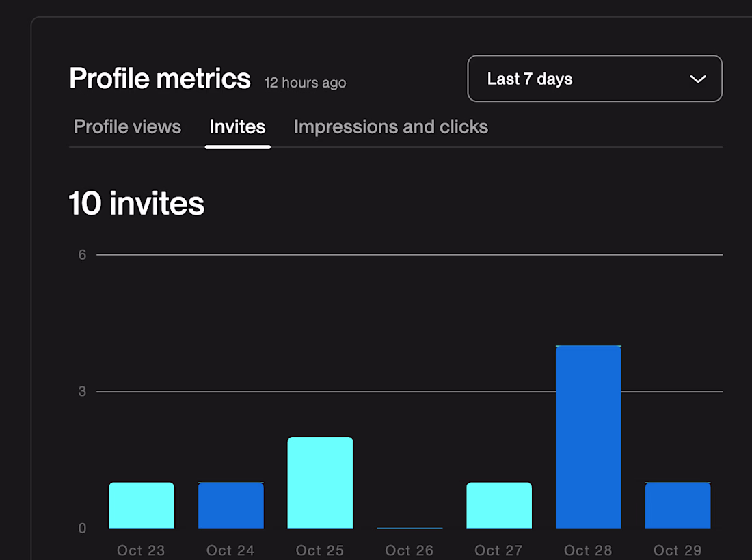Select the Invites tab

pos(237,127)
